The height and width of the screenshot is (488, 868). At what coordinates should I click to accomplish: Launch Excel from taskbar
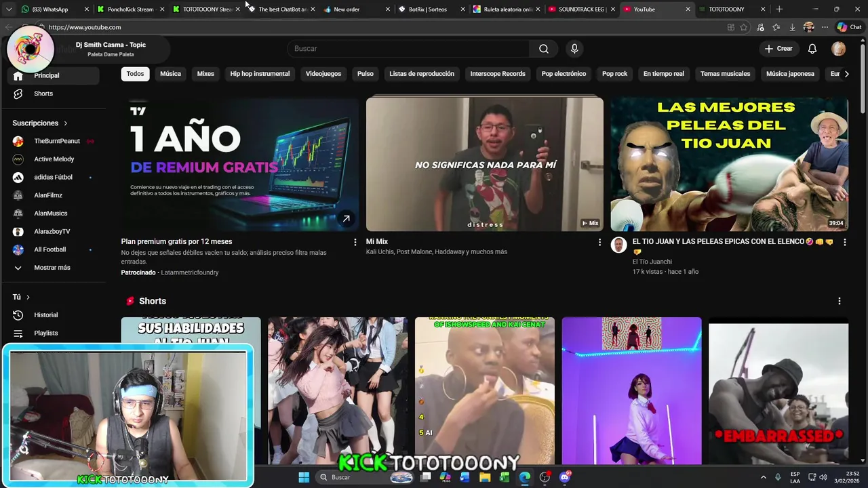505,477
